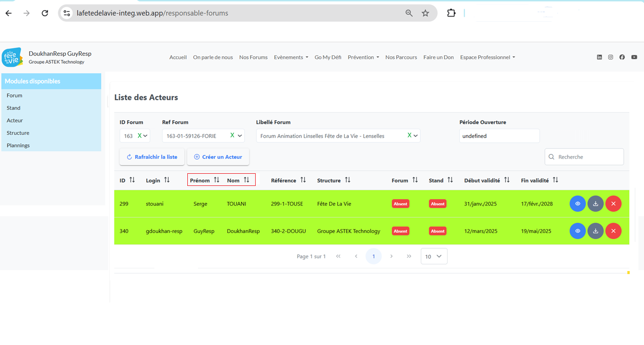Open the Evènements menu
Screen dimensions: 644x345
[291, 57]
